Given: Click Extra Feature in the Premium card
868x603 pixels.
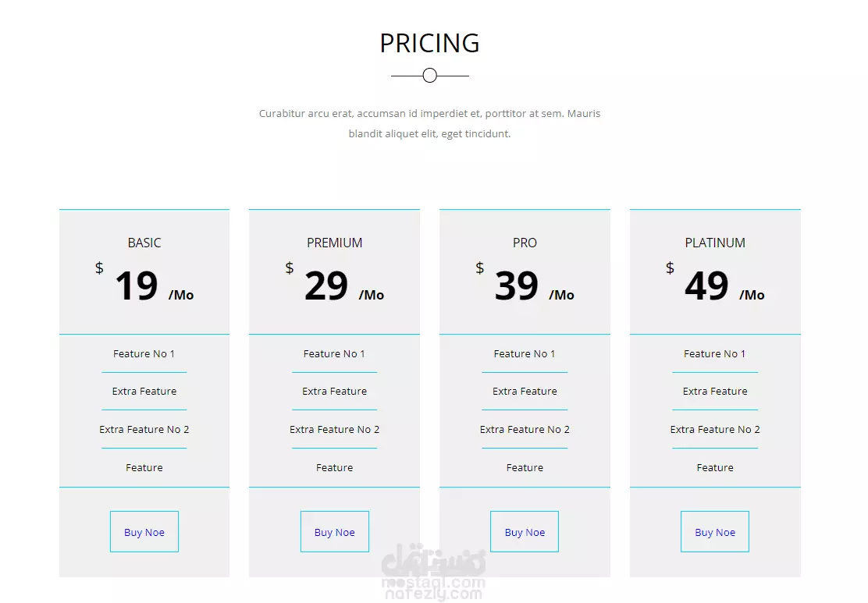Looking at the screenshot, I should point(334,391).
